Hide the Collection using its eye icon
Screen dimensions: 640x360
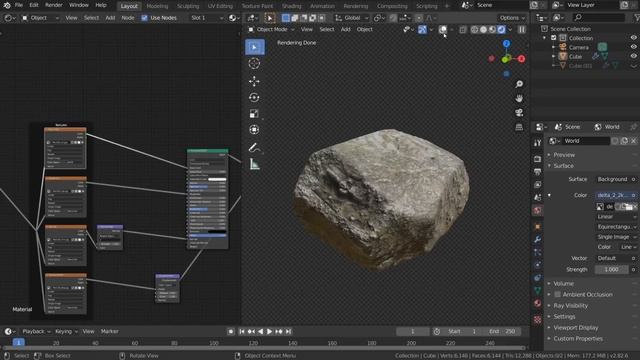point(633,38)
